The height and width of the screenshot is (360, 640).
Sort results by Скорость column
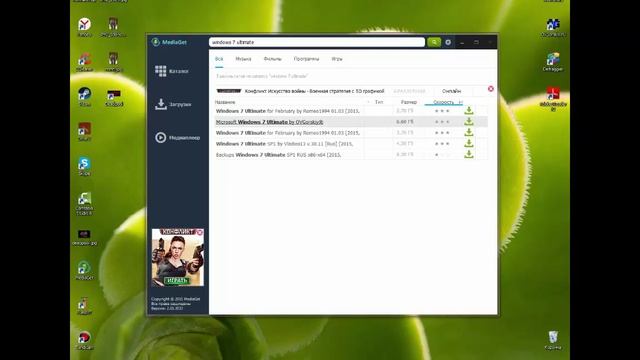pos(443,102)
